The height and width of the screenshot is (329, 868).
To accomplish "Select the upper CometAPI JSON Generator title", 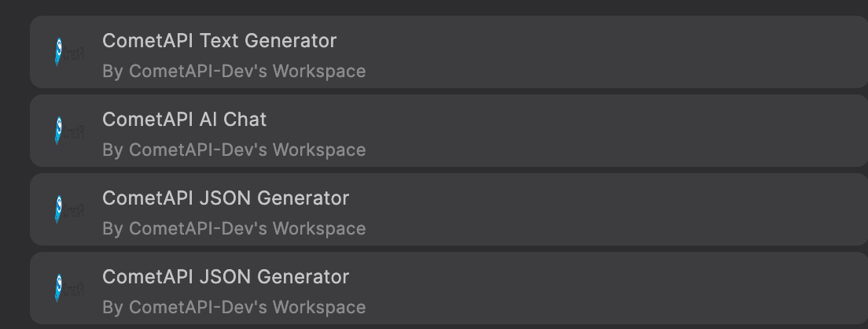I will click(x=226, y=198).
